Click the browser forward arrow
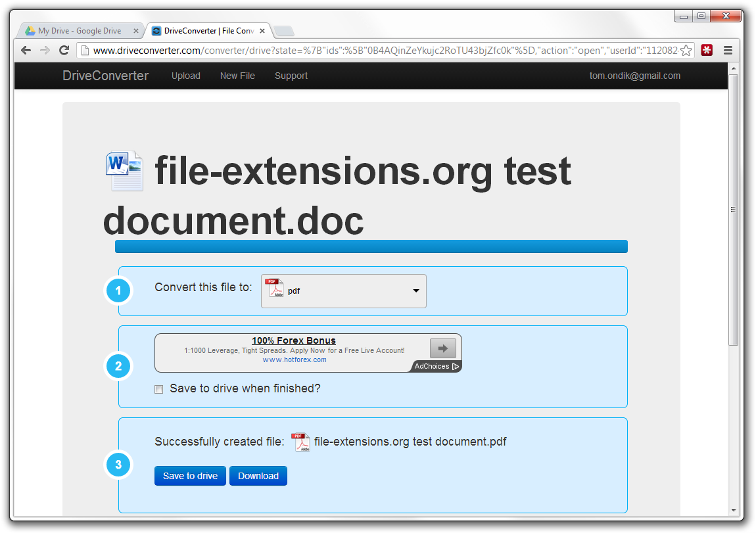The height and width of the screenshot is (533, 756). click(x=45, y=50)
